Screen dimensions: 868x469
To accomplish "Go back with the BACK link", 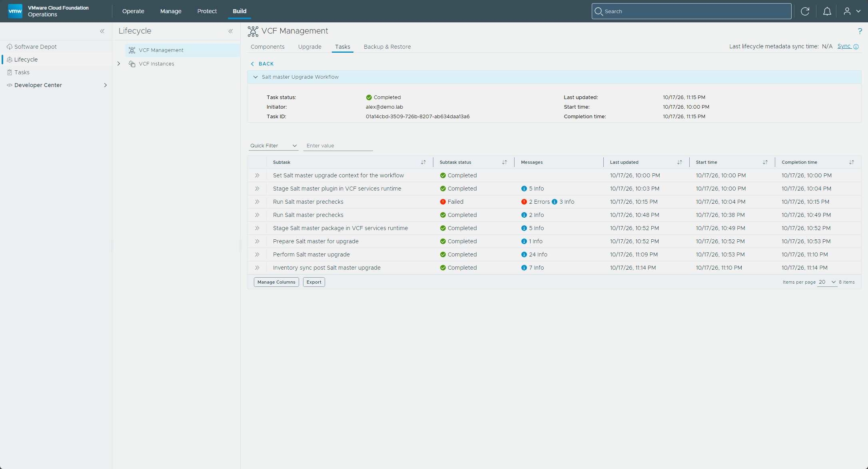I will [x=262, y=64].
